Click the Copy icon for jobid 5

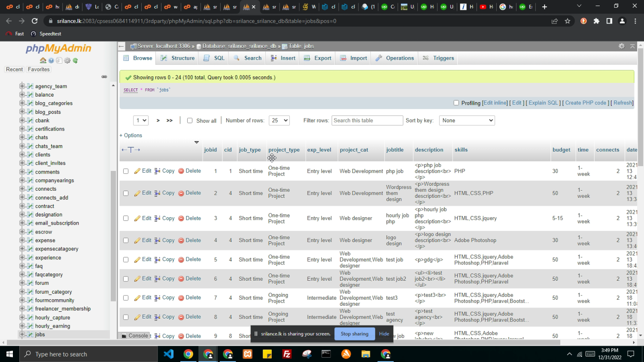pyautogui.click(x=158, y=259)
